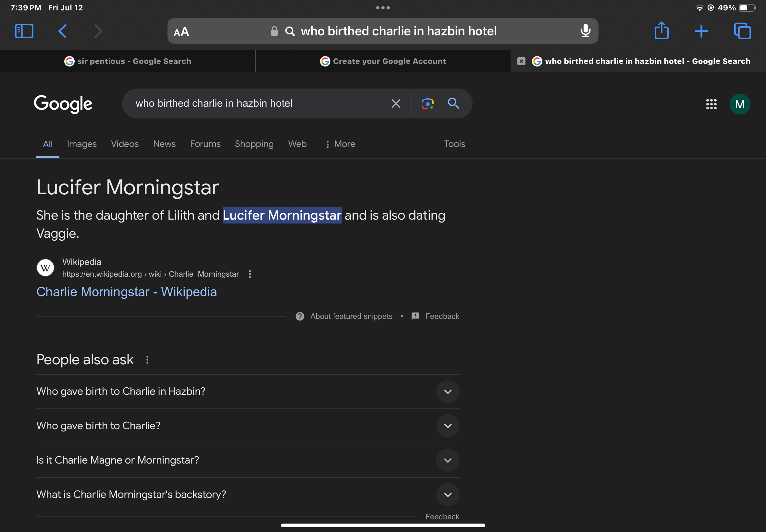Click the Vaggie underlined term

56,233
